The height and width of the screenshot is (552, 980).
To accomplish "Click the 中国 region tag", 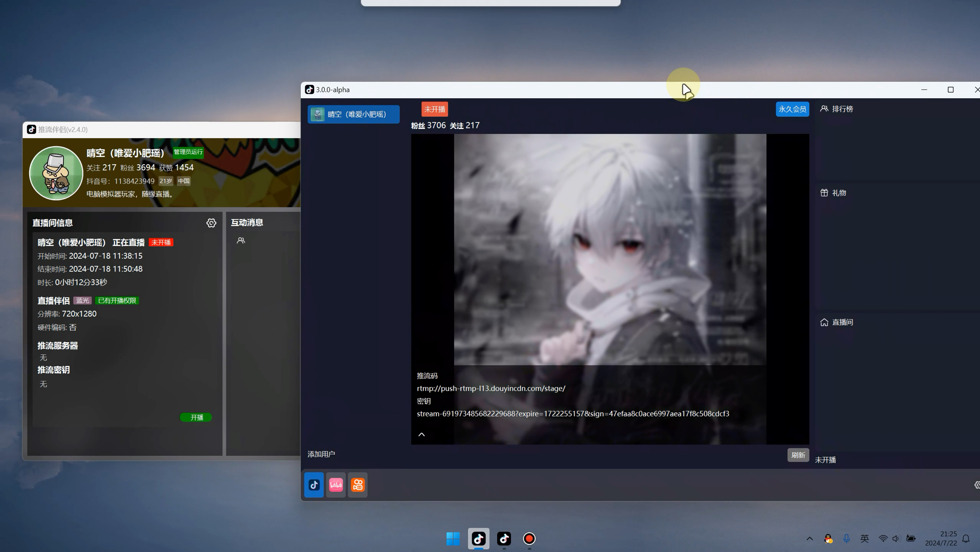I will (184, 181).
